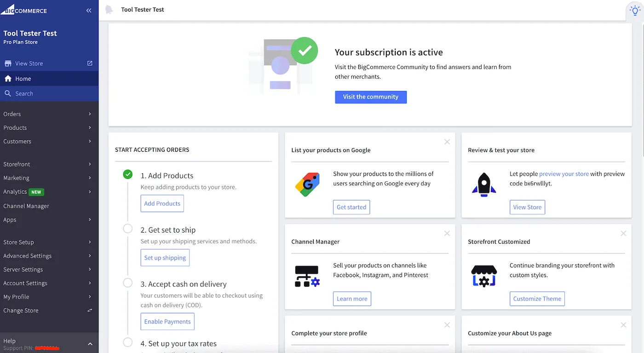
Task: Click the storefront gear icon in Storefront Customized card
Action: point(483,276)
